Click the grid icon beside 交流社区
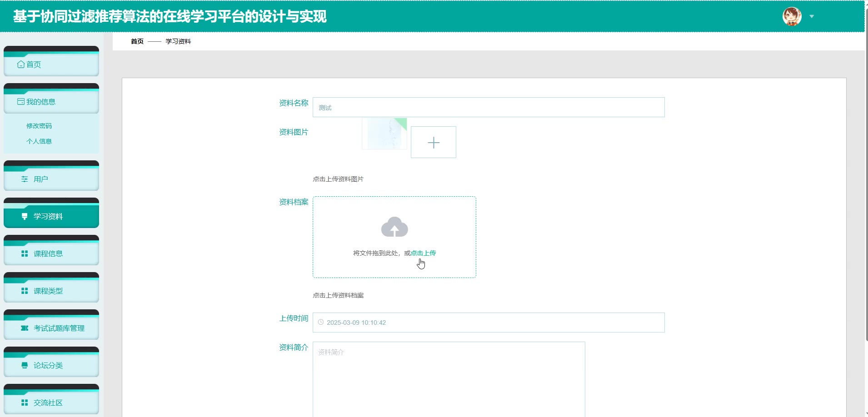The width and height of the screenshot is (868, 417). [25, 402]
